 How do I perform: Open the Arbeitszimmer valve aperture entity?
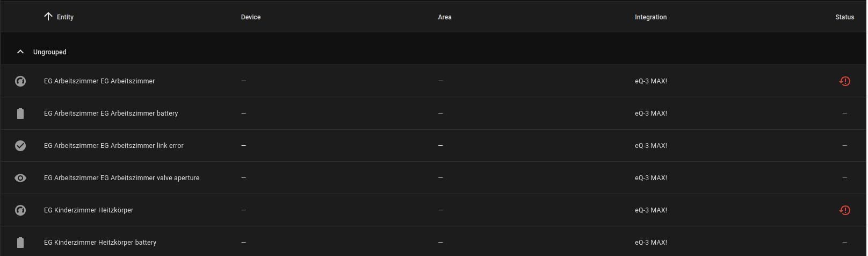(x=121, y=178)
